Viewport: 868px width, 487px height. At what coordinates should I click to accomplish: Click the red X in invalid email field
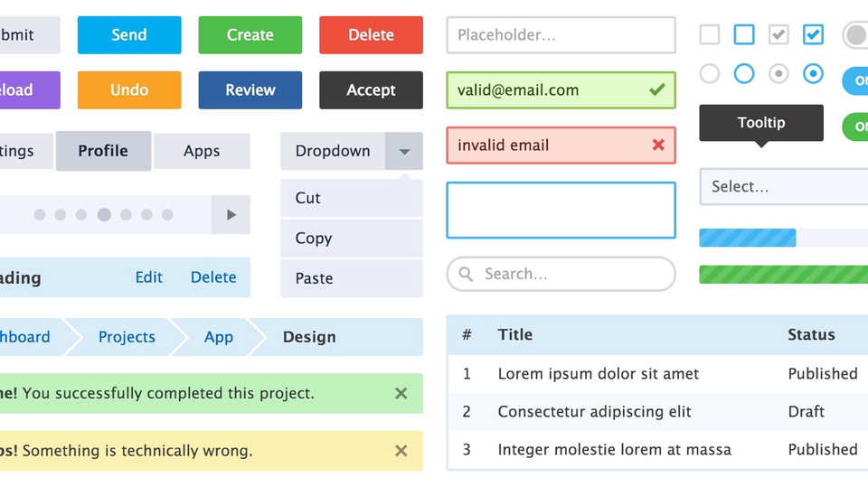click(658, 145)
